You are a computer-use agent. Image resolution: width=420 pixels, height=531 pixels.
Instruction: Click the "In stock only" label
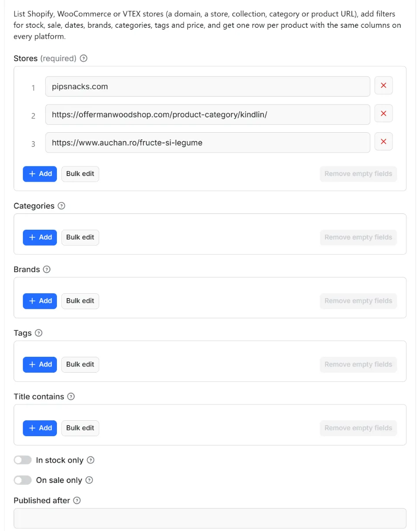[60, 460]
